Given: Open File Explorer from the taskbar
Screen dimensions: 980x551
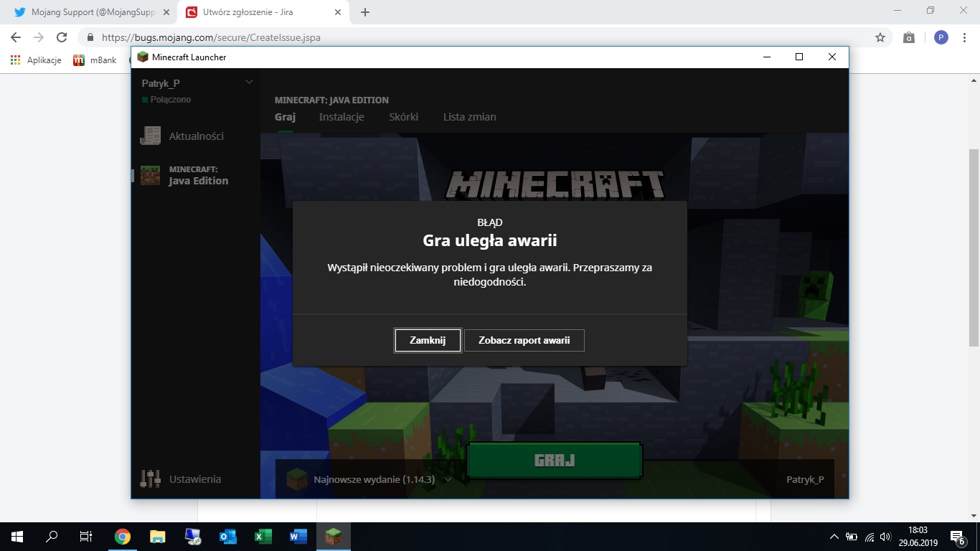Looking at the screenshot, I should coord(158,537).
